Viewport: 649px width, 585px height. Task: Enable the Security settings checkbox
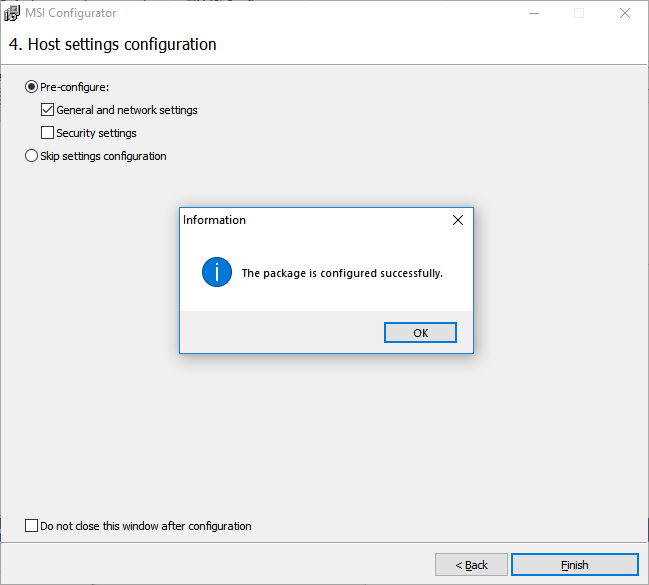pos(47,133)
